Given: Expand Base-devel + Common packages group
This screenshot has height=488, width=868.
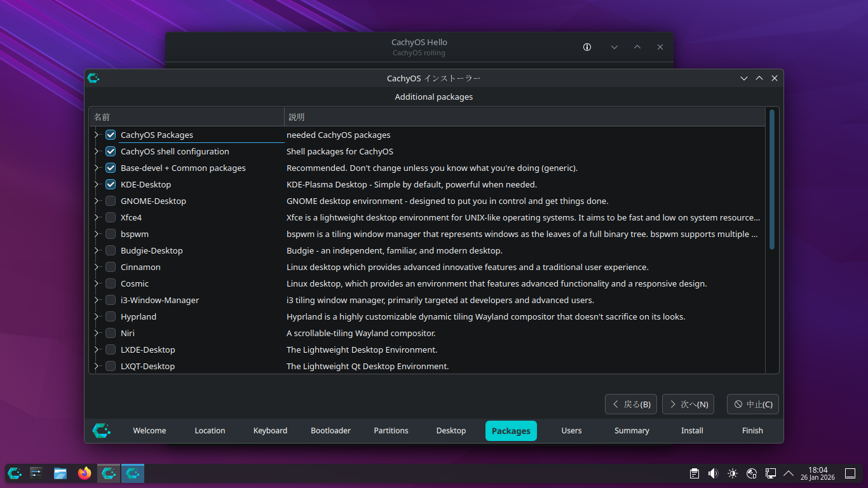Looking at the screenshot, I should point(97,168).
